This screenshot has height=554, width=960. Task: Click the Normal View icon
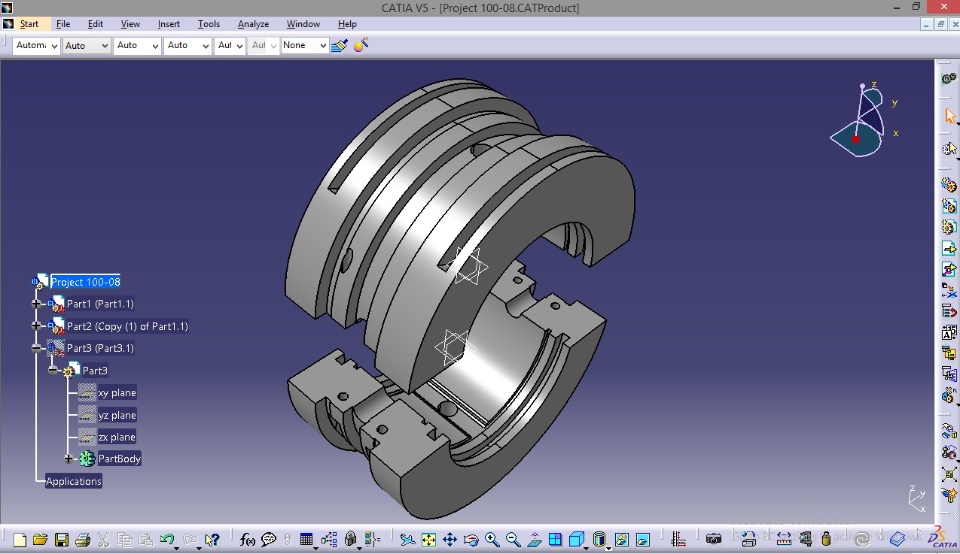pyautogui.click(x=534, y=539)
